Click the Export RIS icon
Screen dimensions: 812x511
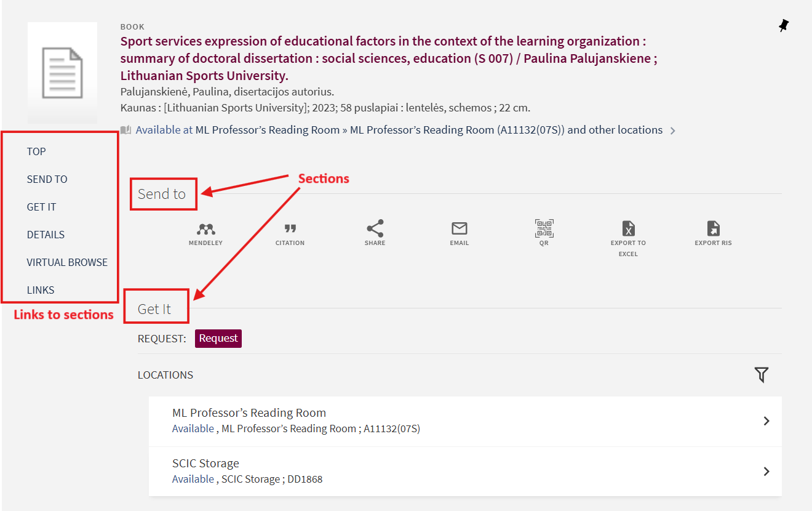713,229
